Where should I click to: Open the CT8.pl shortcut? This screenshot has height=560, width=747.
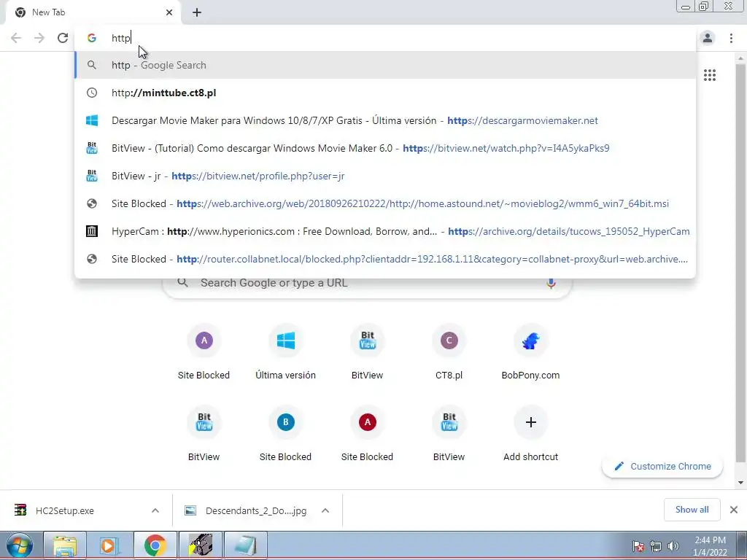449,351
